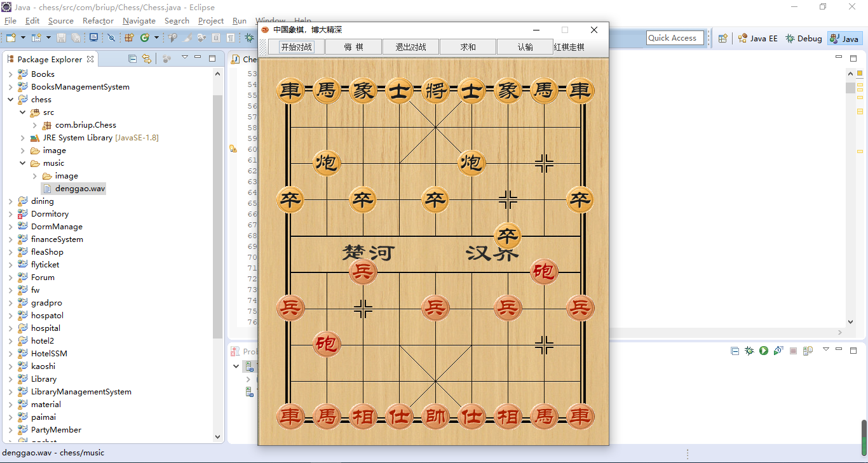
Task: Expand JRE System Library node
Action: (x=22, y=138)
